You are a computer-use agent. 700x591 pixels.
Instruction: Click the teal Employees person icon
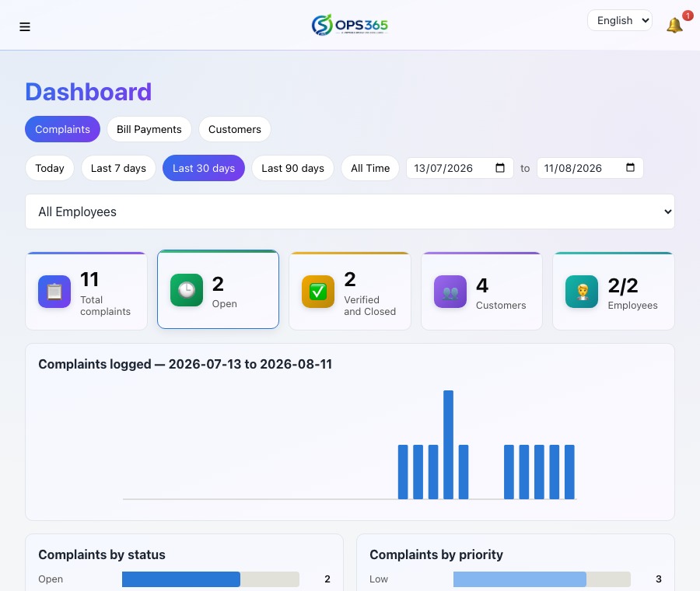(582, 292)
